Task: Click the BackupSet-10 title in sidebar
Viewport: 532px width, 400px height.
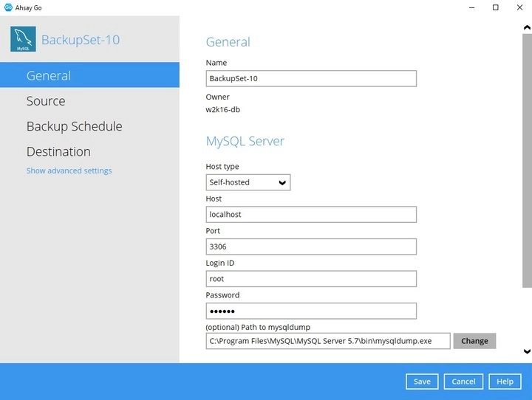Action: click(x=81, y=40)
